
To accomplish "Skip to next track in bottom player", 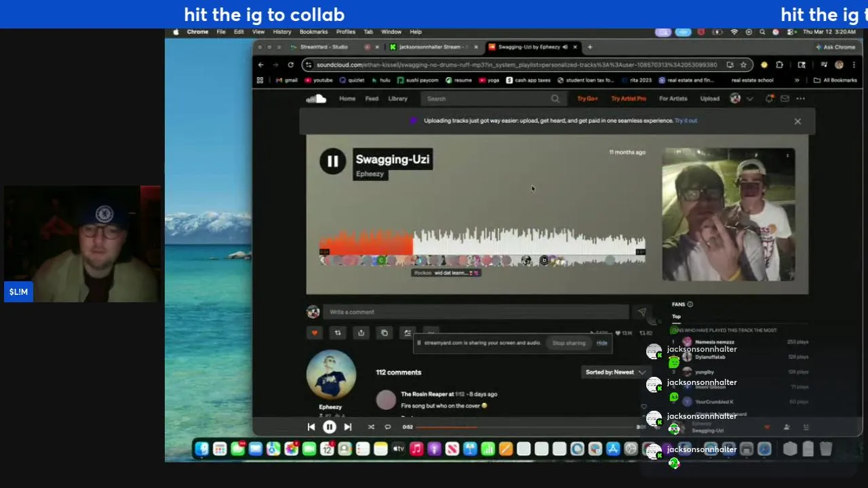I will [x=348, y=427].
